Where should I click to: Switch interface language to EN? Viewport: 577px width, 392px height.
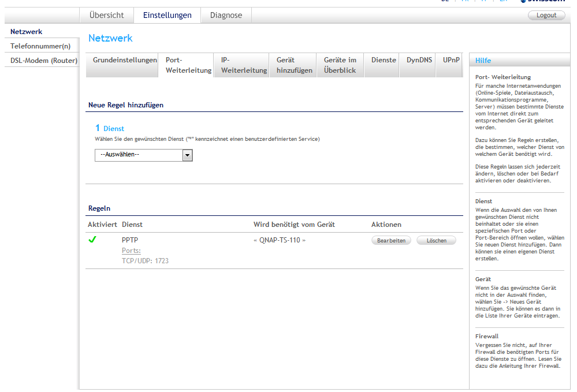point(503,2)
